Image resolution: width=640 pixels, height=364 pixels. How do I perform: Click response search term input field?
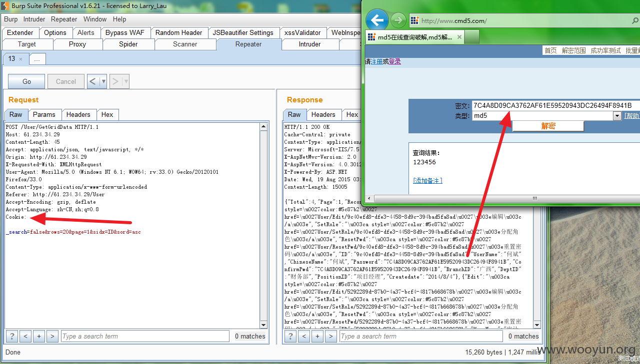click(421, 336)
